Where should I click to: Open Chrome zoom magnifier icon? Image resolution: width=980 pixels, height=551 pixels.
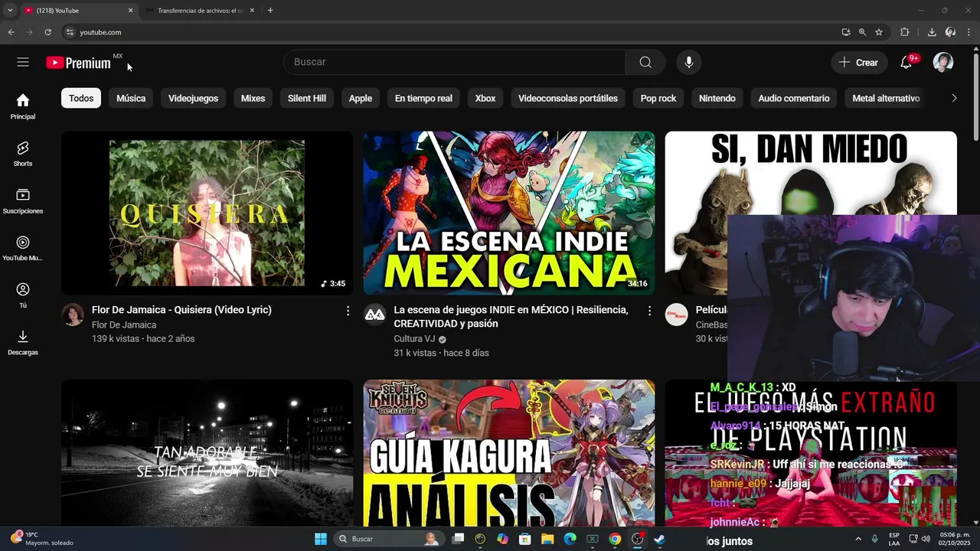(862, 32)
